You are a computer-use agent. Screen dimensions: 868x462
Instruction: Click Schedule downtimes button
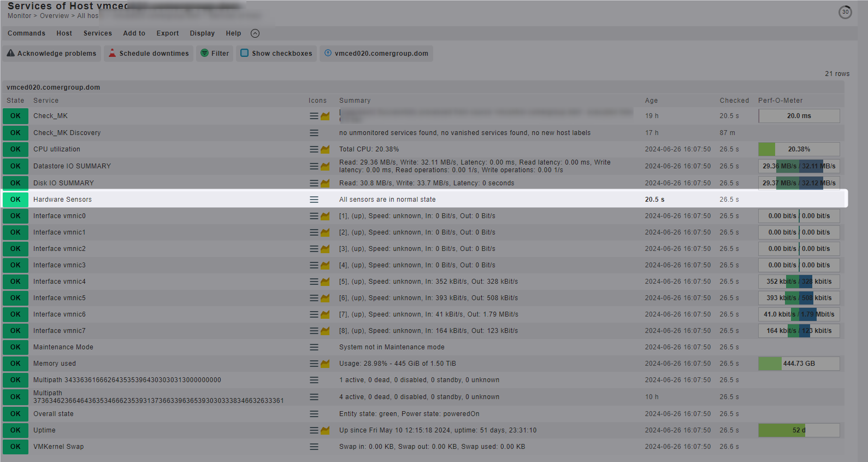(149, 54)
